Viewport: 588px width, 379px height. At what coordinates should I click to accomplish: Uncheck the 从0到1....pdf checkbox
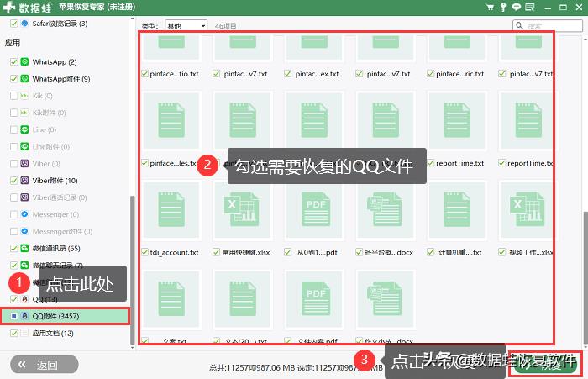[x=287, y=252]
